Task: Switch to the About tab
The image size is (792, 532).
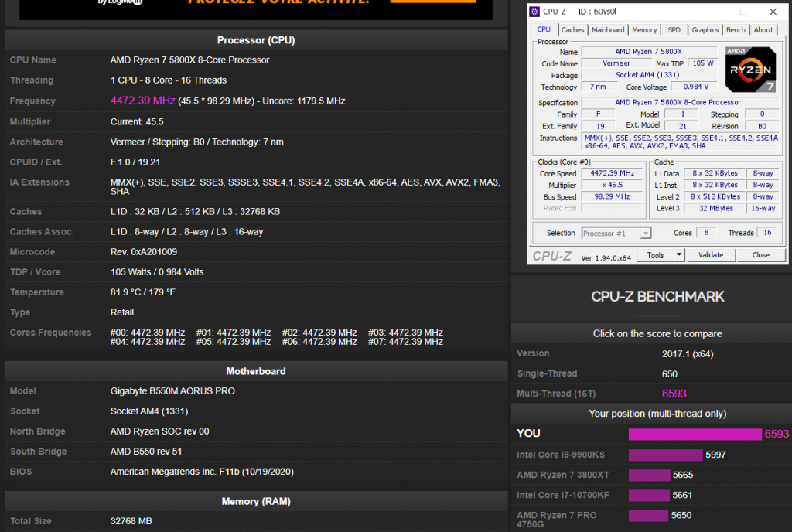Action: point(763,30)
